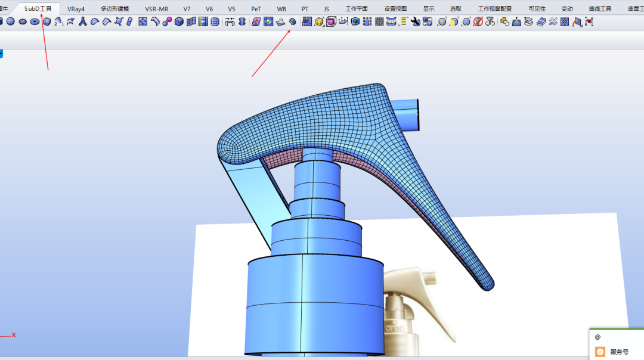The height and width of the screenshot is (360, 644).
Task: Open the 选取 tab
Action: tap(456, 8)
